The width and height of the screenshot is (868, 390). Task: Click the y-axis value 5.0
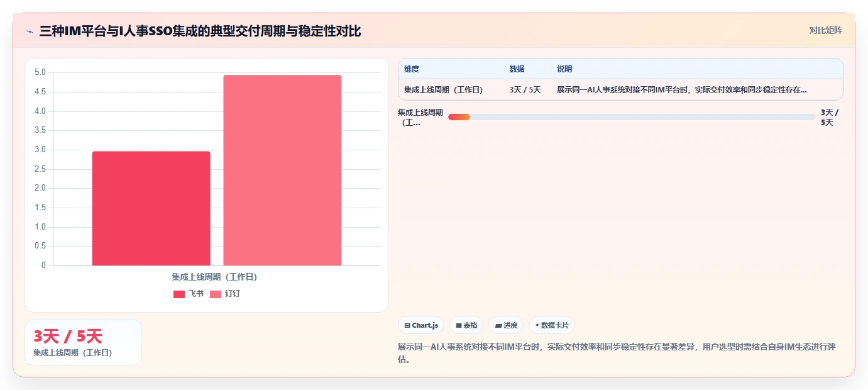40,72
